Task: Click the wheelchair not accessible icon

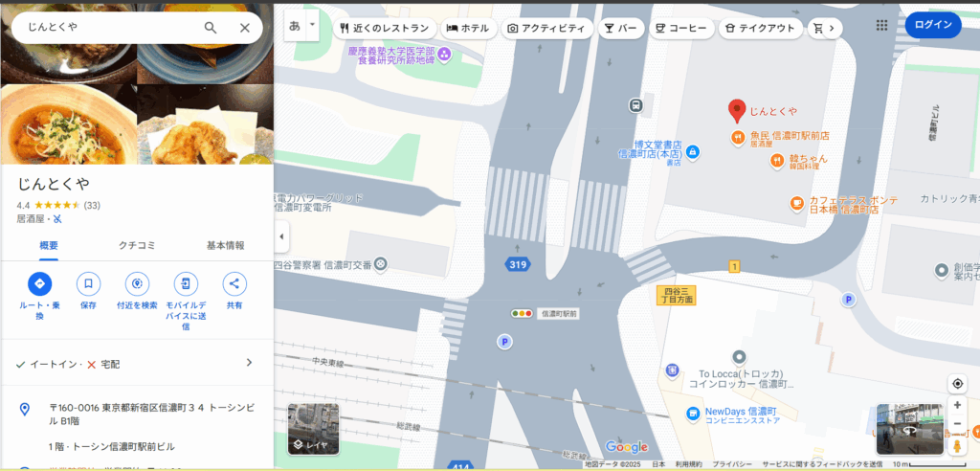Action: click(x=57, y=219)
